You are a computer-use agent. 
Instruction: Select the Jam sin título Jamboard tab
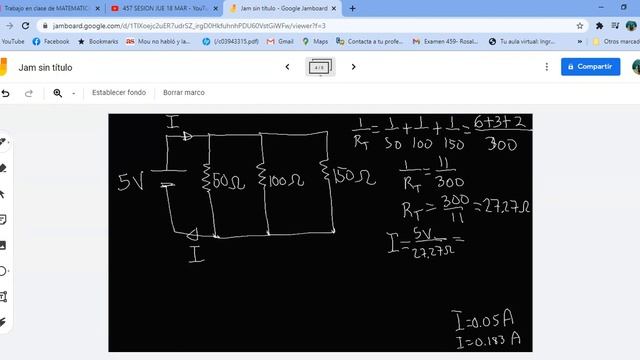[x=283, y=8]
